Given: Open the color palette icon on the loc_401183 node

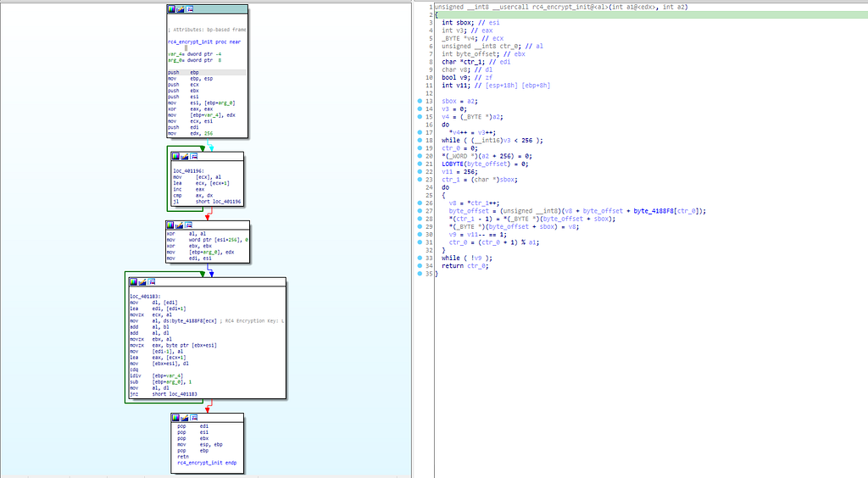Looking at the screenshot, I should click(x=133, y=282).
